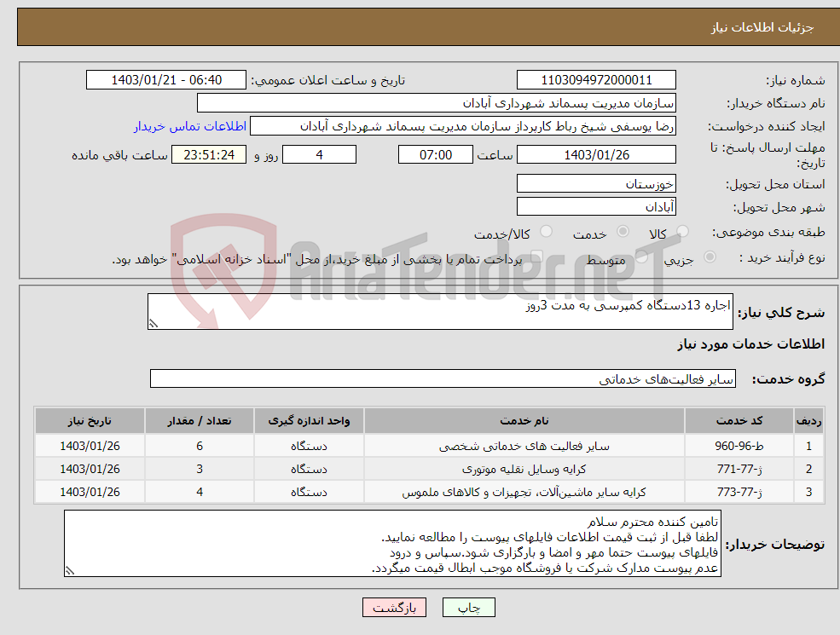Click the چاپ (print) button

coord(469,608)
